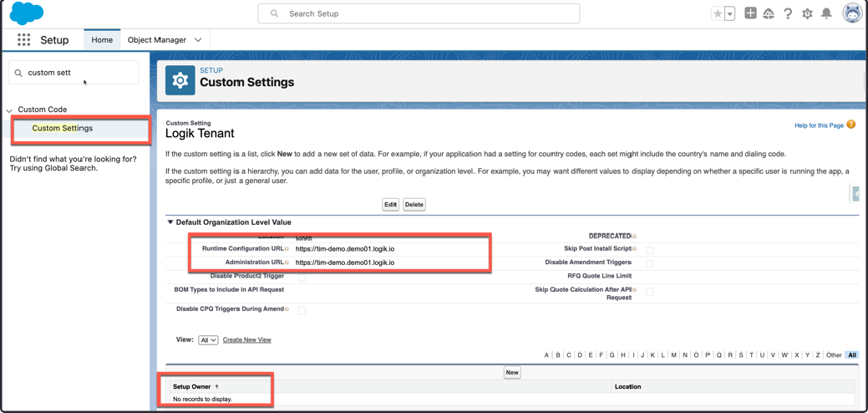The image size is (868, 413).
Task: Click the Search Setup field
Action: coord(419,13)
